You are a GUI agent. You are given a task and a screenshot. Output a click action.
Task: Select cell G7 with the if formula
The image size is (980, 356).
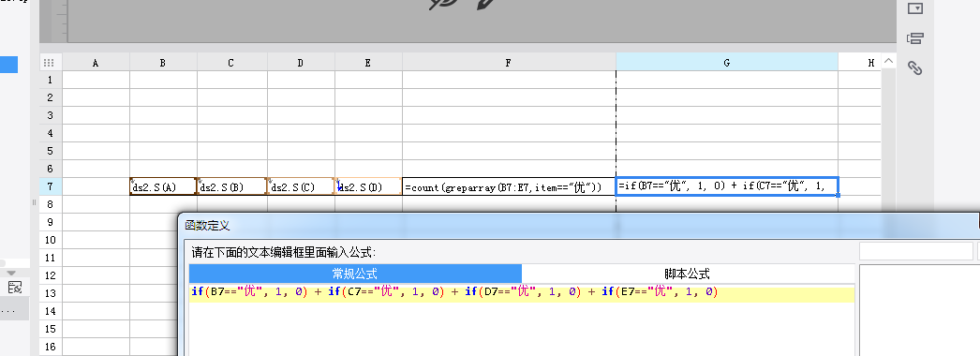[x=727, y=186]
